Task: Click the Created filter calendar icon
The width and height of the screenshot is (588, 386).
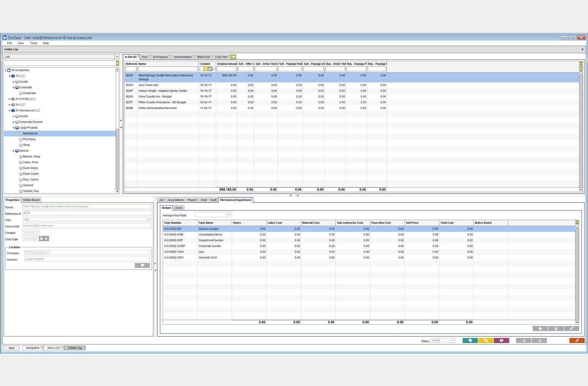Action: coord(205,69)
